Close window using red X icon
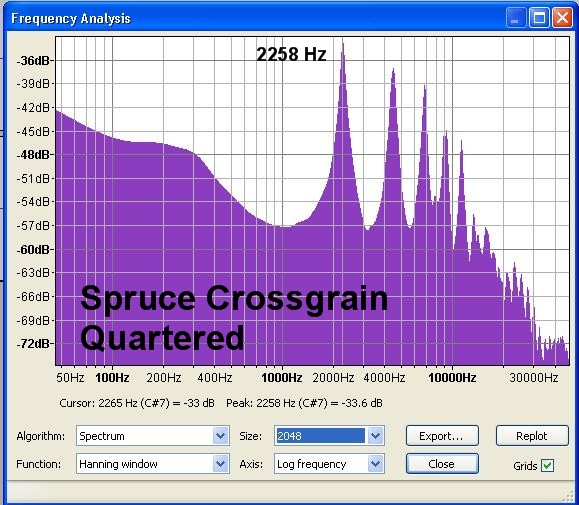 (x=562, y=18)
